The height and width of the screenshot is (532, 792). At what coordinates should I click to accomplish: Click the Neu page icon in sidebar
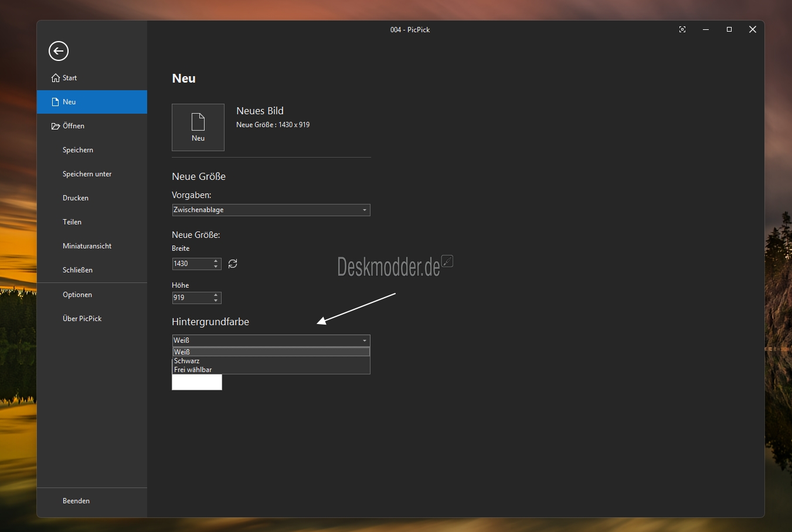click(56, 102)
